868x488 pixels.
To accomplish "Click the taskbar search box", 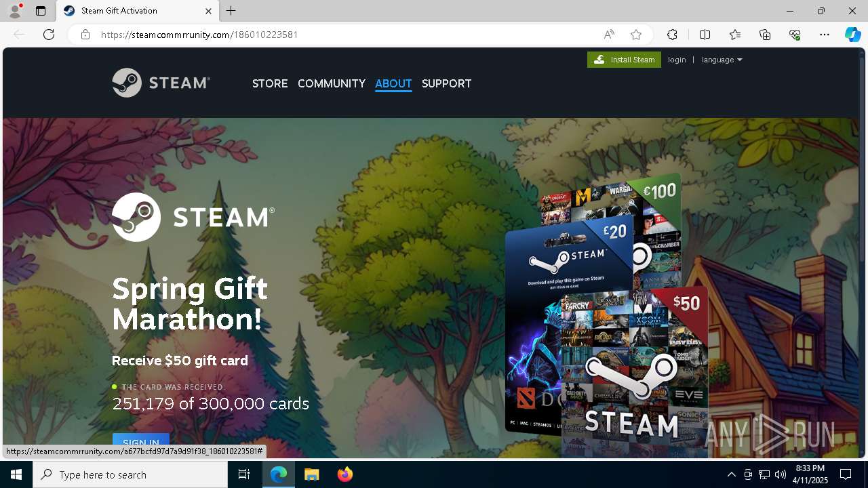I will point(130,474).
